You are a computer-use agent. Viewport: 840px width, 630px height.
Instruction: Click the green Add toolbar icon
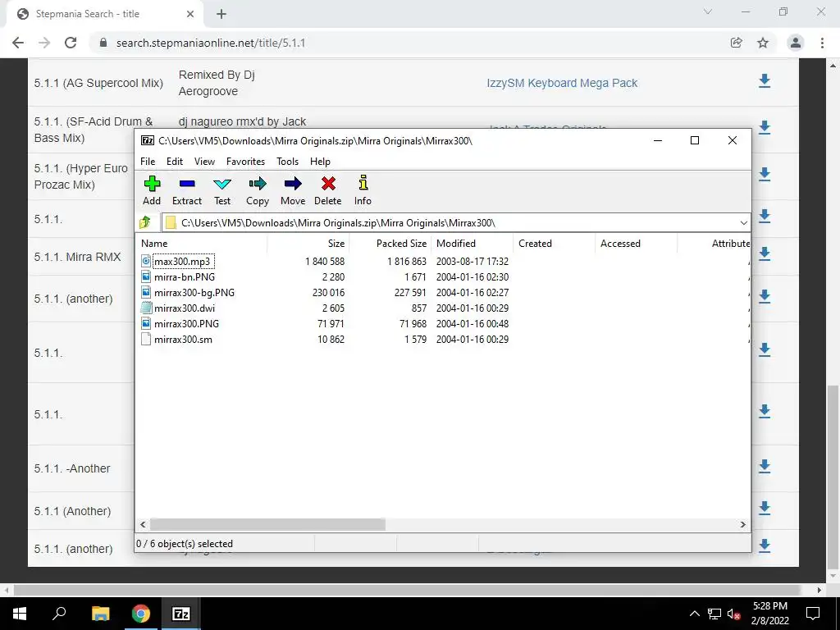coord(152,185)
